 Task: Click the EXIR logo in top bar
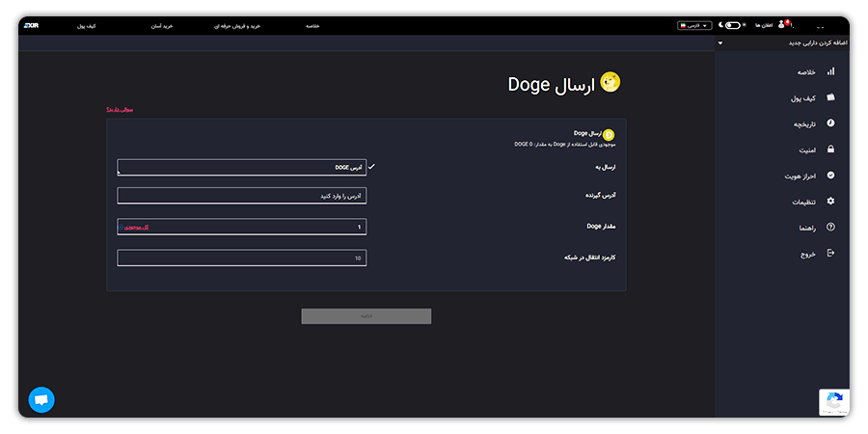point(31,25)
